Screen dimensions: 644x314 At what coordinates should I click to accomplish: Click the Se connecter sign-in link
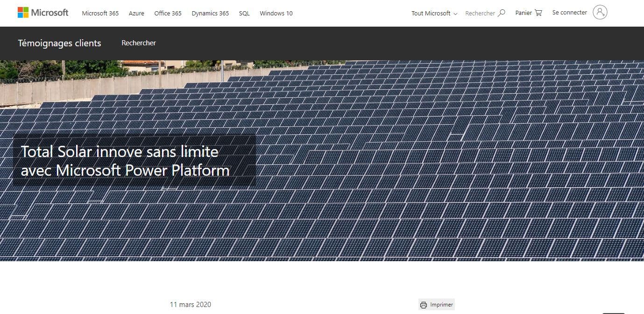(x=569, y=13)
